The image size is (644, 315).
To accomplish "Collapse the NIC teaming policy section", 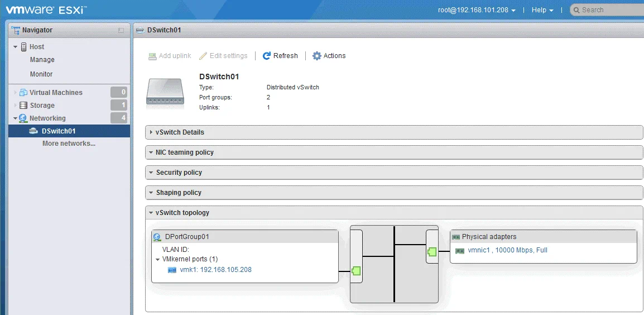I will click(x=184, y=152).
